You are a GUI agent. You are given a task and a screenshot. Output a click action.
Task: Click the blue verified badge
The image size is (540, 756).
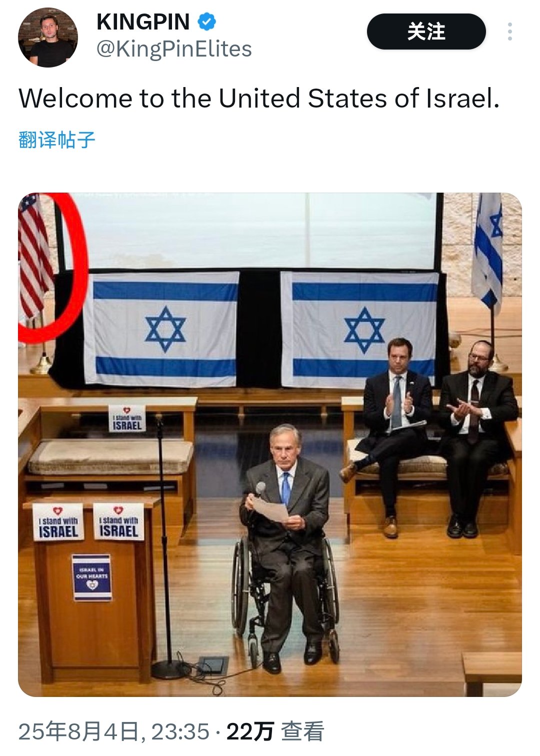point(206,22)
